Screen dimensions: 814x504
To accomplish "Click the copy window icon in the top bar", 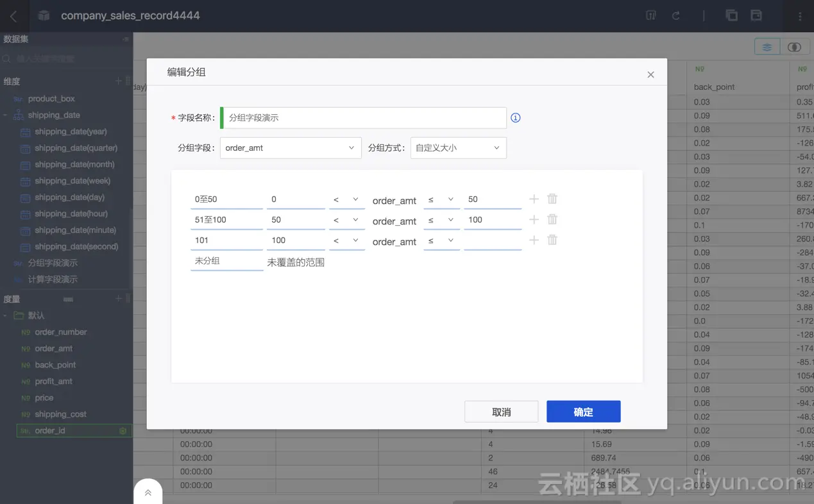I will tap(731, 15).
